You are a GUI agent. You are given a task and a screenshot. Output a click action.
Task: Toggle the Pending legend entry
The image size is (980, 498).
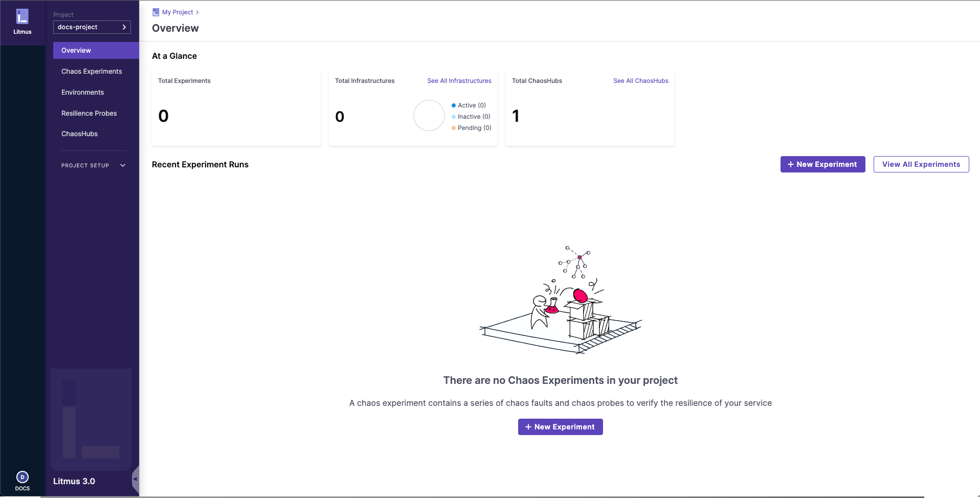471,127
